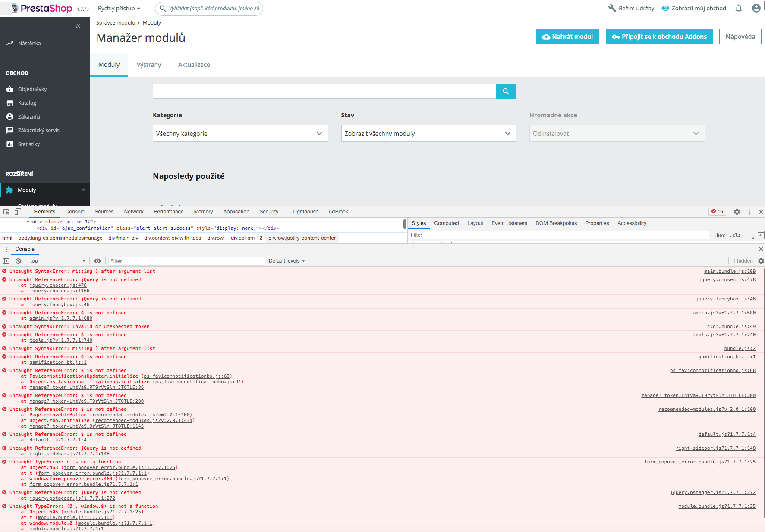Click the module search input field
The height and width of the screenshot is (532, 765).
324,91
